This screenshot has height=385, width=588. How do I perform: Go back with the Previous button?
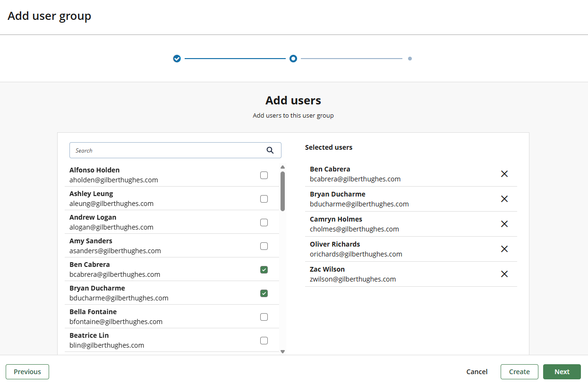27,372
